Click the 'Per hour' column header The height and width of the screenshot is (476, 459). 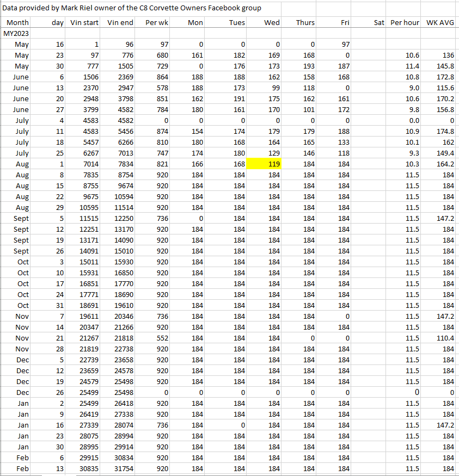405,22
